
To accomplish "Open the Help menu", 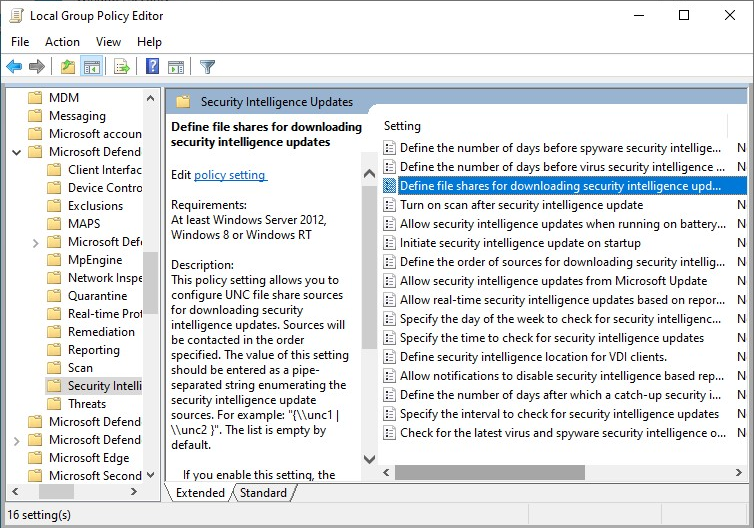I will [149, 42].
